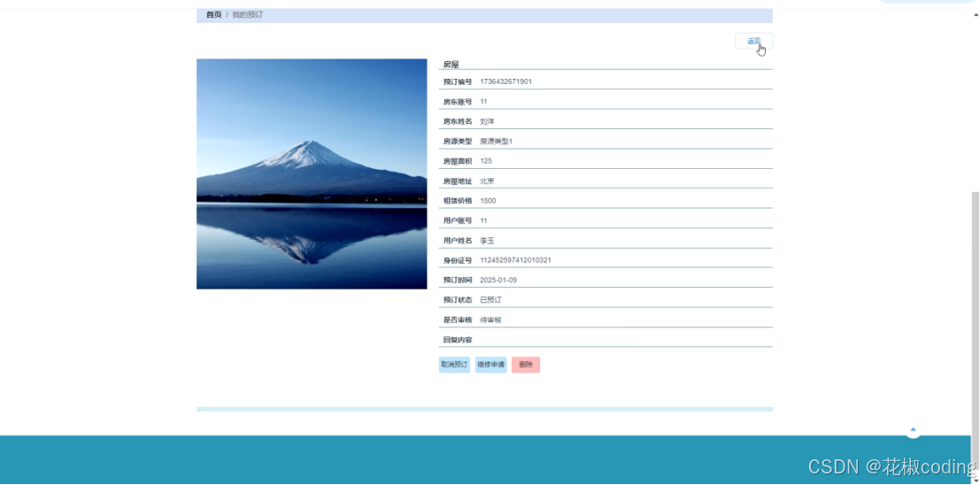Click the booking date 2025-01-09
The image size is (980, 485).
tap(498, 280)
